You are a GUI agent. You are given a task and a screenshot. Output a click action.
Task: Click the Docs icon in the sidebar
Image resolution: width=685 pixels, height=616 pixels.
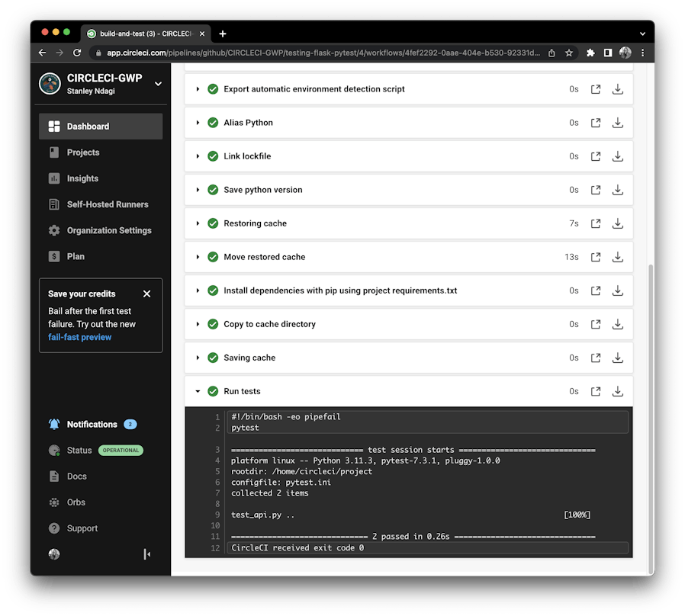[x=54, y=476]
